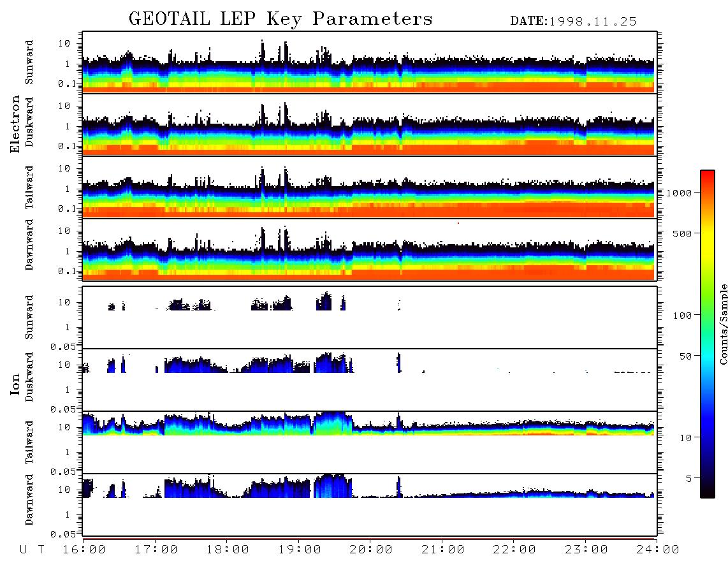Open the Ion Duskward spectrogram panel
728x561 pixels.
(370, 380)
